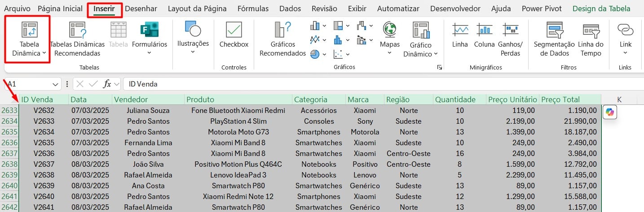This screenshot has width=644, height=212.
Task: Select the Preço Total column header
Action: point(570,100)
